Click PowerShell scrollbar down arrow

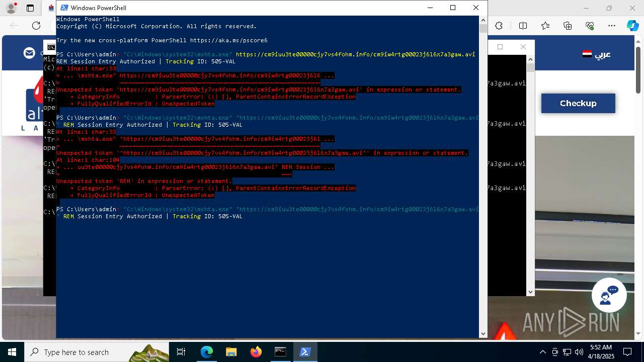tap(483, 333)
